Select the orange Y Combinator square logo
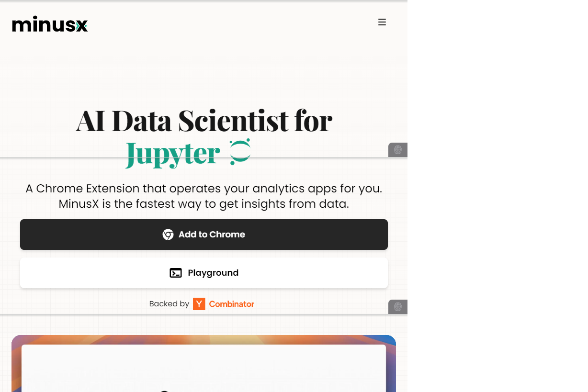Viewport: 588px width, 392px height. click(x=198, y=303)
